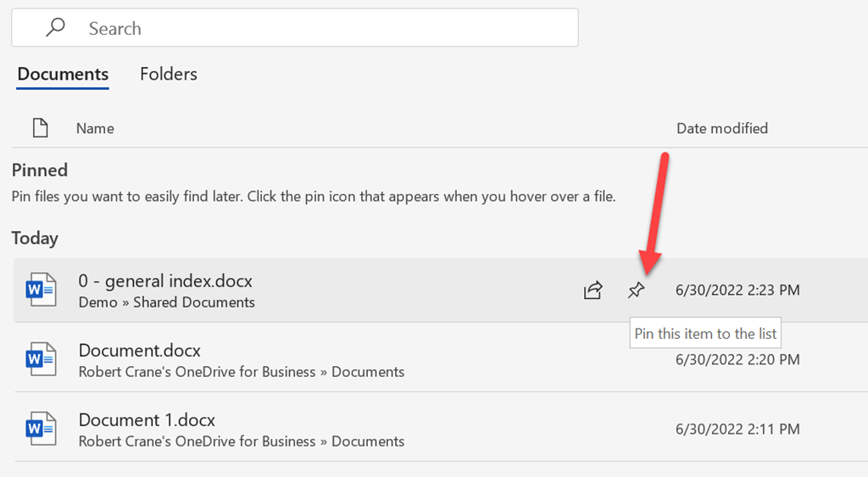Click the Demo » Shared Documents location path

(x=166, y=302)
